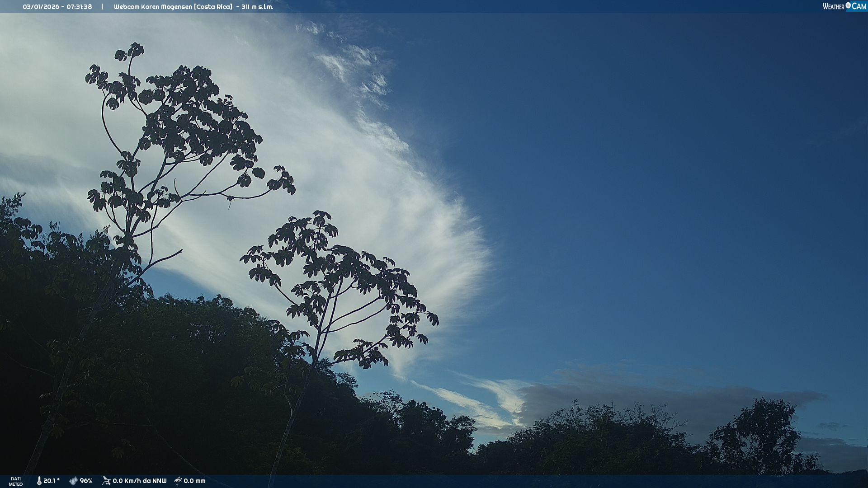Click the [Costa Rica] location text
The height and width of the screenshot is (488, 868).
[x=213, y=7]
